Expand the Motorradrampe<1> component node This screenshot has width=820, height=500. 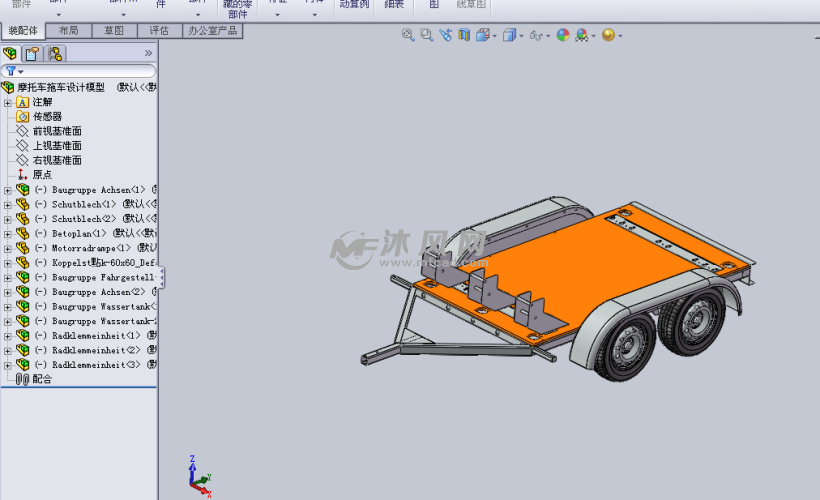click(8, 248)
